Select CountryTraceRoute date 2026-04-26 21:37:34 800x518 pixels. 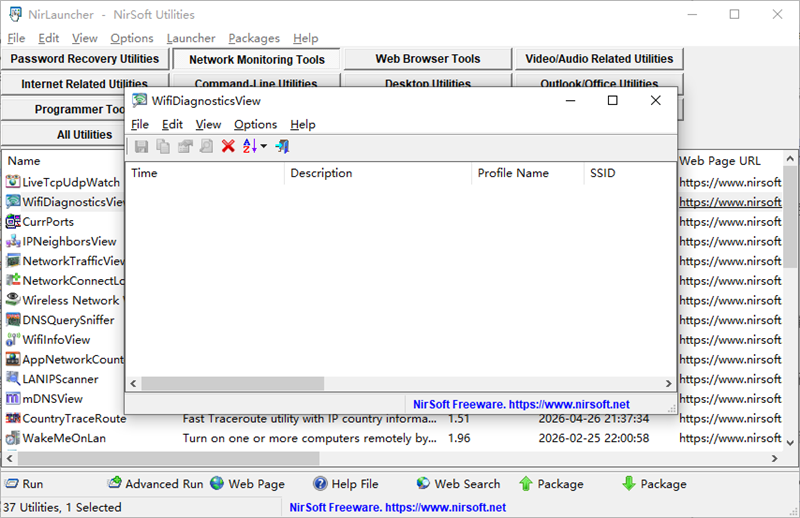coord(594,418)
